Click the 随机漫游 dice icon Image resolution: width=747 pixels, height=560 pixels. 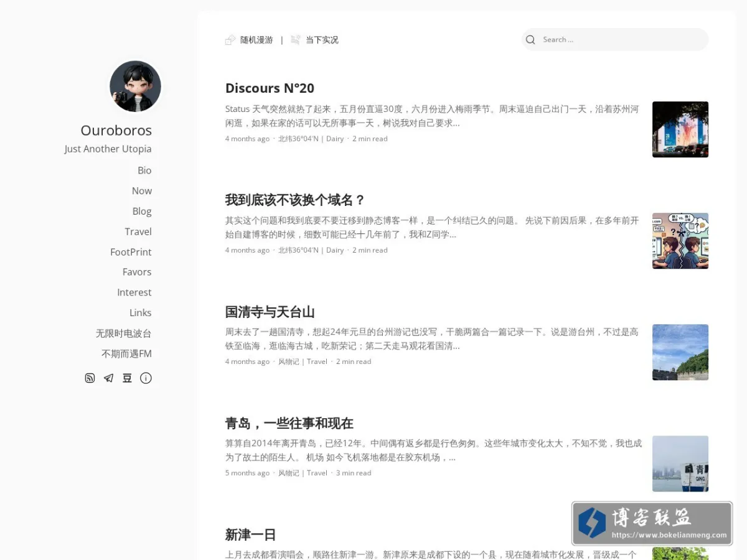click(230, 40)
